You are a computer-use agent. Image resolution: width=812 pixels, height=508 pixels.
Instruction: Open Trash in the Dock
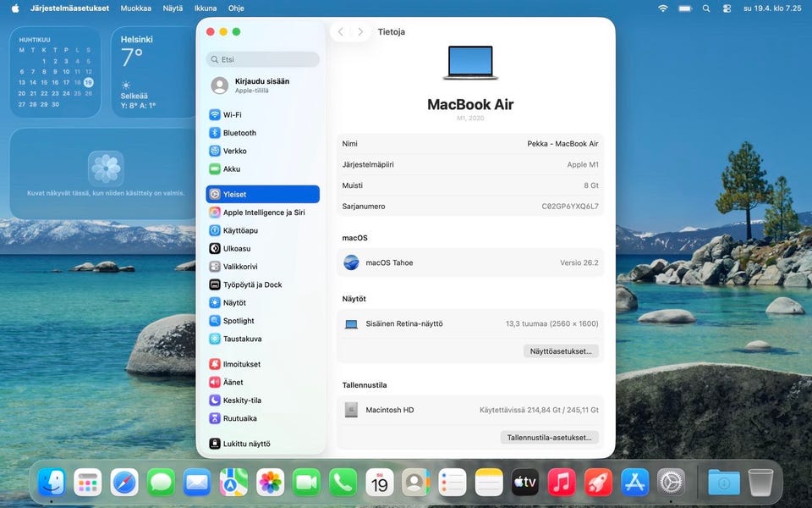click(760, 483)
